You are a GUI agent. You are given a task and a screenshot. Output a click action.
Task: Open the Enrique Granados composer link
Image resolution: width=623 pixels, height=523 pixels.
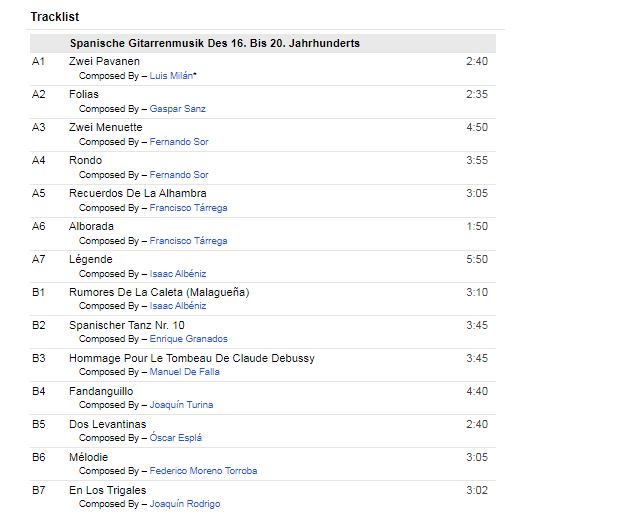(x=188, y=339)
